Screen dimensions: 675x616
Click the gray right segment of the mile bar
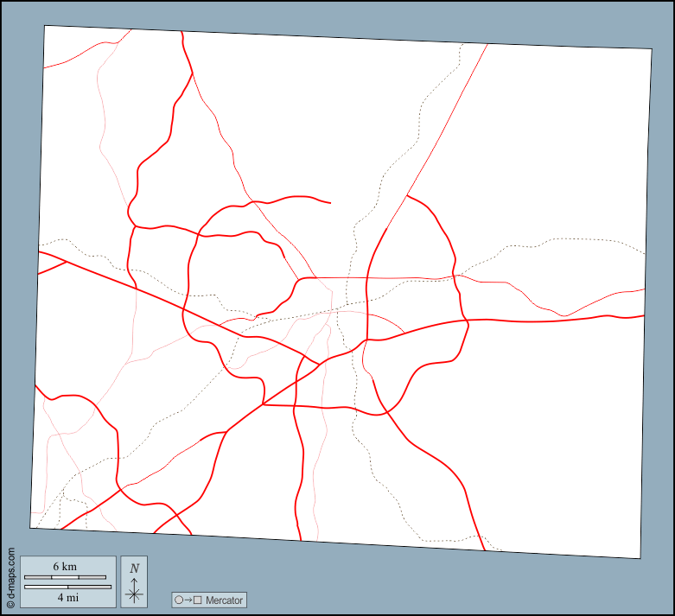click(90, 587)
